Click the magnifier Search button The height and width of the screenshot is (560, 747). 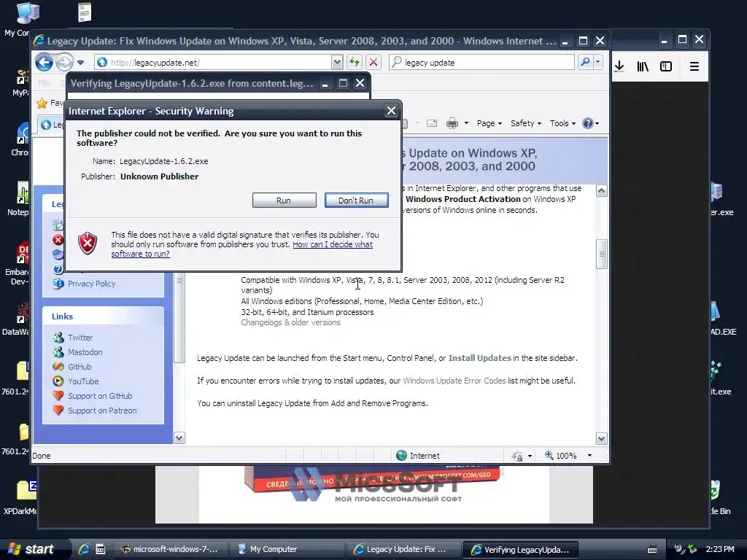pyautogui.click(x=586, y=62)
